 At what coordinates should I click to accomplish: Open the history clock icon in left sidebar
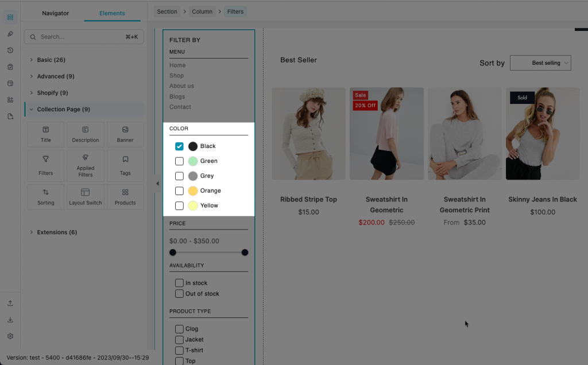pyautogui.click(x=10, y=50)
